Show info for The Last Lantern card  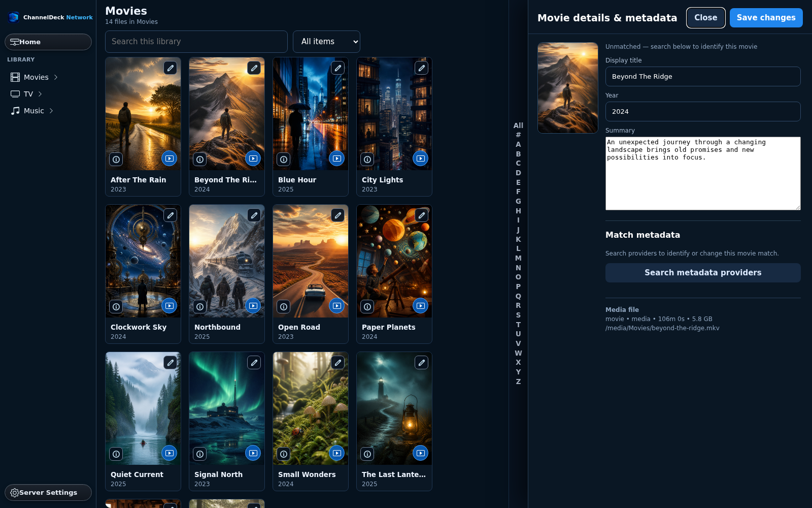click(x=367, y=454)
